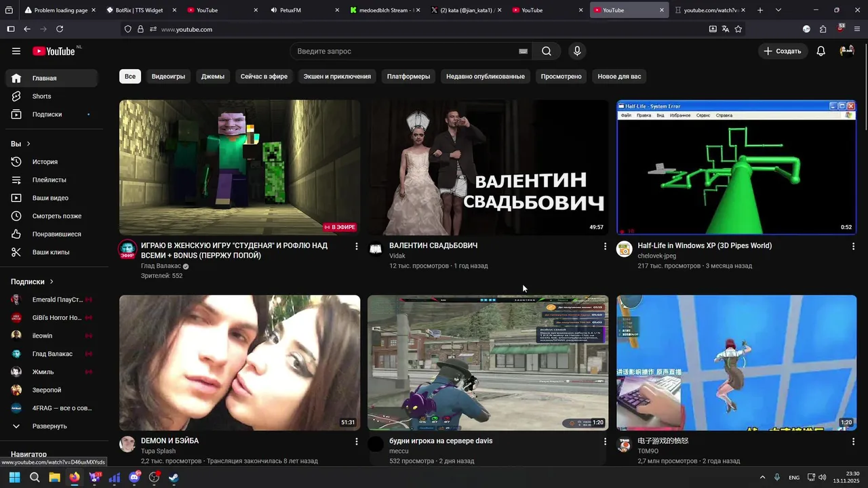The width and height of the screenshot is (868, 488).
Task: Open Steam from the taskbar
Action: tap(174, 477)
